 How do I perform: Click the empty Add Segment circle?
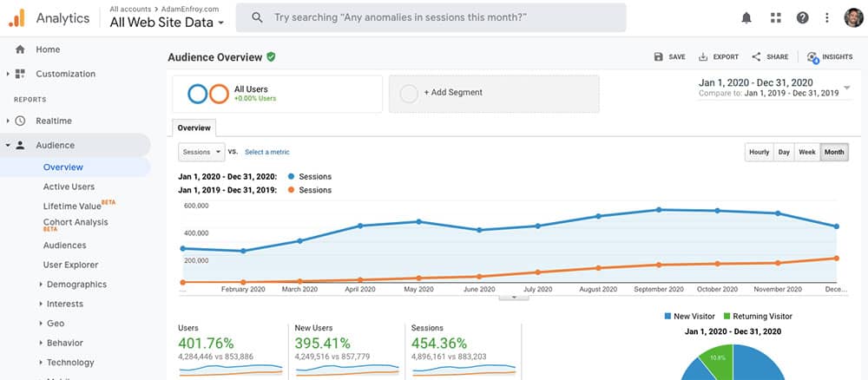pyautogui.click(x=409, y=94)
